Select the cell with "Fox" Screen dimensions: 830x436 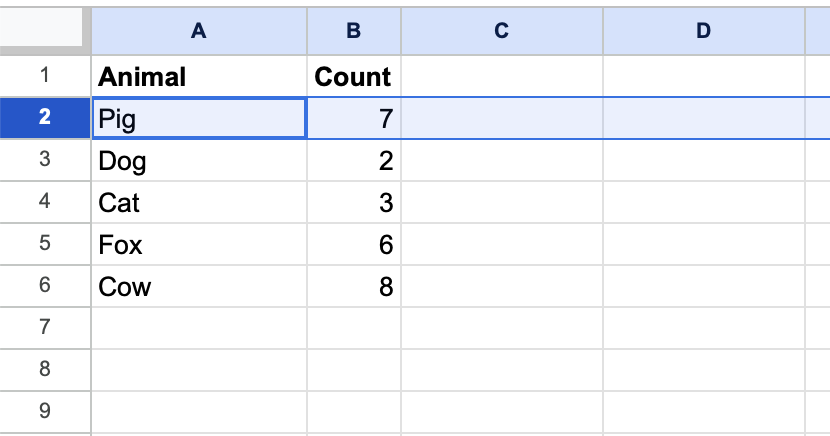coord(198,245)
